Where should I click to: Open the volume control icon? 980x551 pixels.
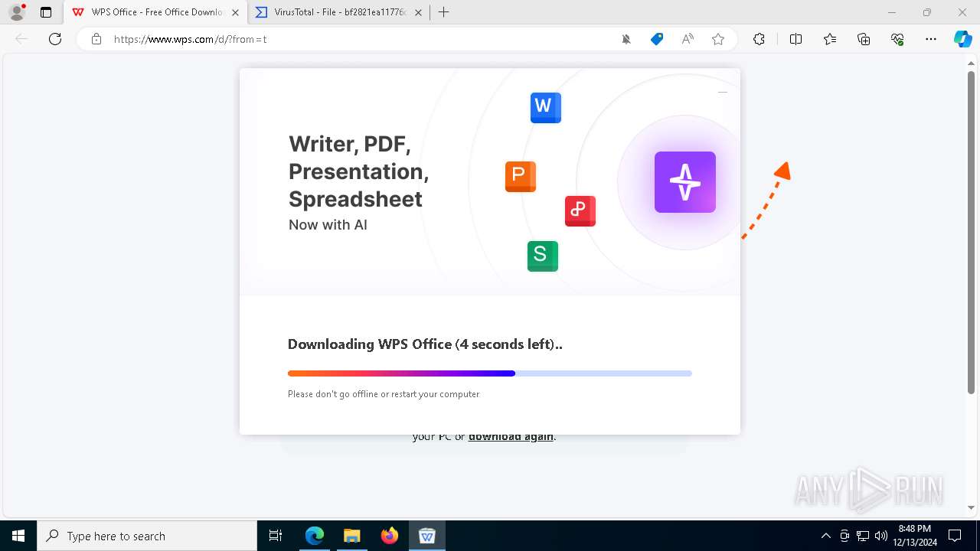click(880, 536)
